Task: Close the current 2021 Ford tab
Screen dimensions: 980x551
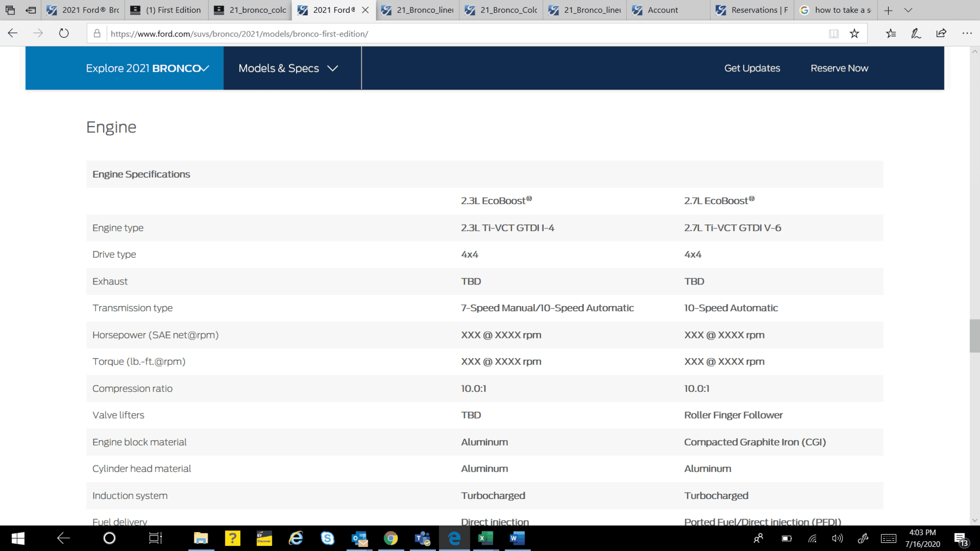Action: (365, 10)
